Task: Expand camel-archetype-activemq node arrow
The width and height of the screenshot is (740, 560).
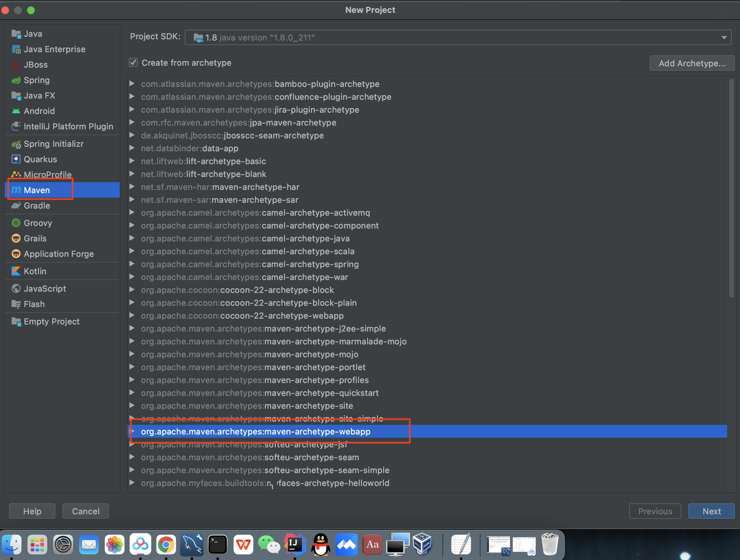Action: point(132,212)
